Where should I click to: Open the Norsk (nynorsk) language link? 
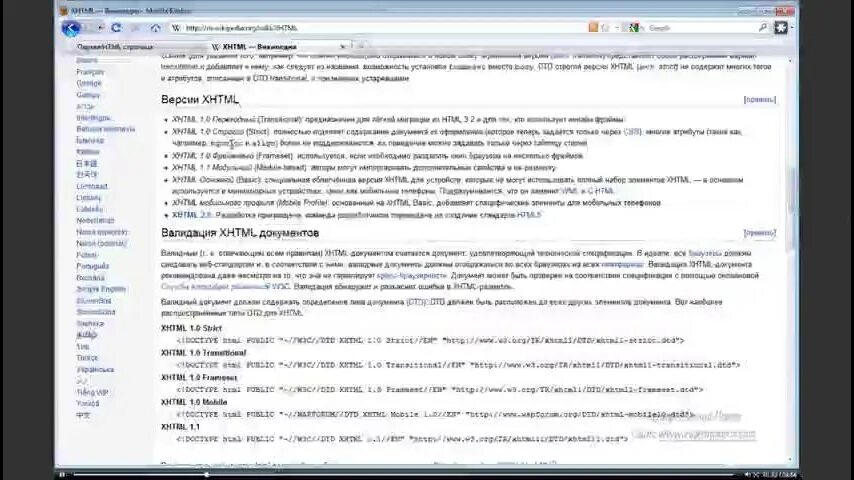point(102,232)
